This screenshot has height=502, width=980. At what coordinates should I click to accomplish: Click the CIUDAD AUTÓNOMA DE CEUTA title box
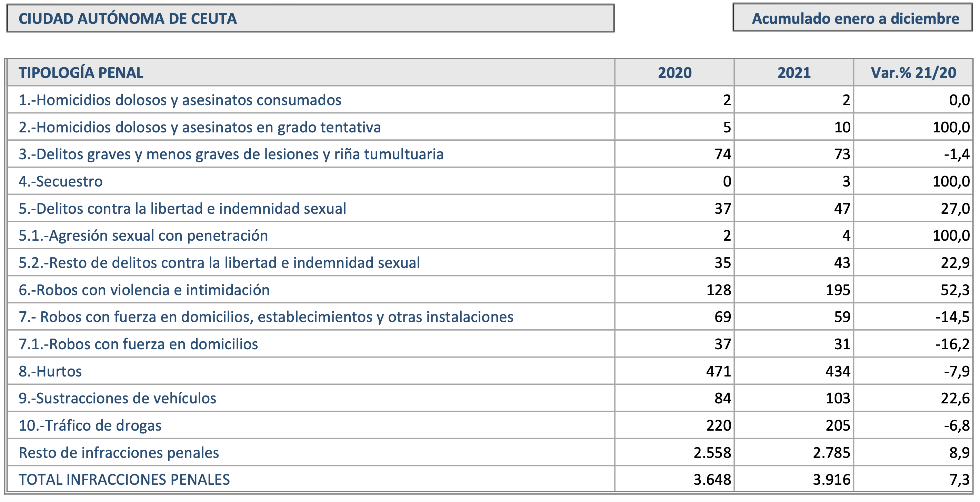pos(310,18)
